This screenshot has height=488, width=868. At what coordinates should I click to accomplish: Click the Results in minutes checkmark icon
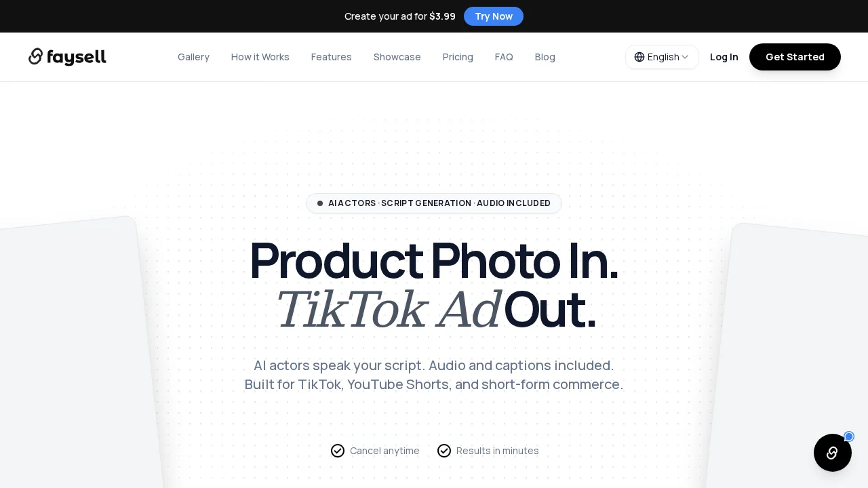pyautogui.click(x=444, y=451)
